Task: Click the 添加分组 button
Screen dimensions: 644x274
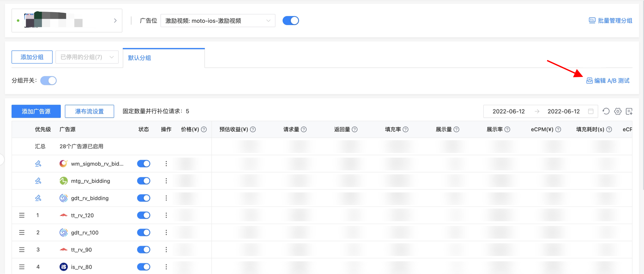Action: coord(32,57)
